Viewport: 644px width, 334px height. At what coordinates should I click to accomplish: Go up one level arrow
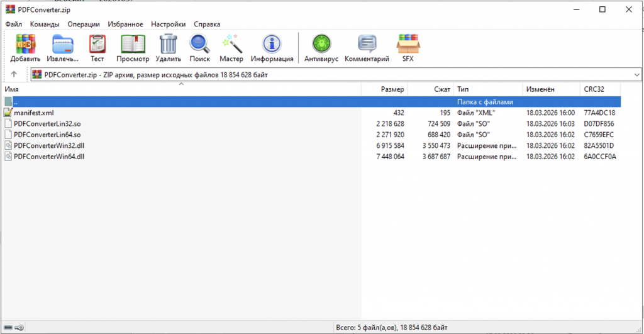[x=14, y=74]
